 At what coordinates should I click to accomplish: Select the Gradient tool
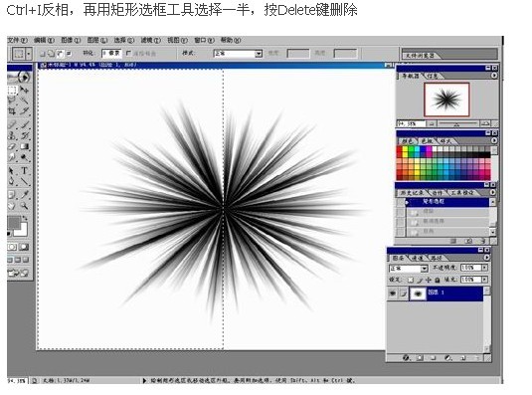(25, 146)
